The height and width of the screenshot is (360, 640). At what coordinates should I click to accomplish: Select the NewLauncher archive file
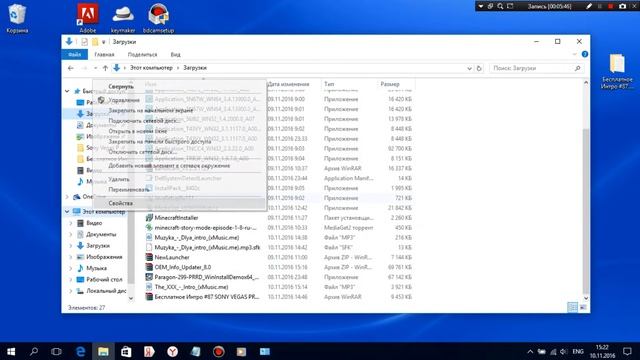[x=172, y=257]
